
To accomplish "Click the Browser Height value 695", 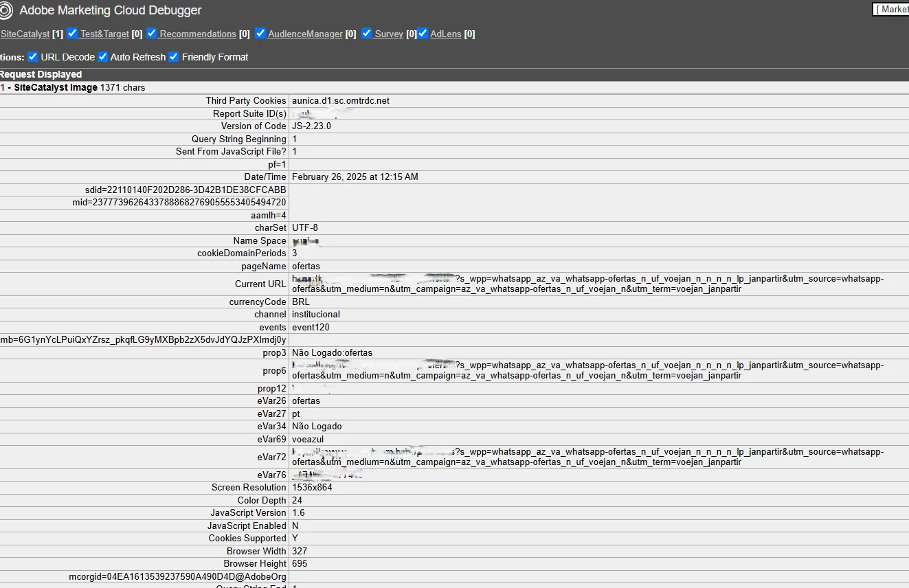I will [x=300, y=563].
